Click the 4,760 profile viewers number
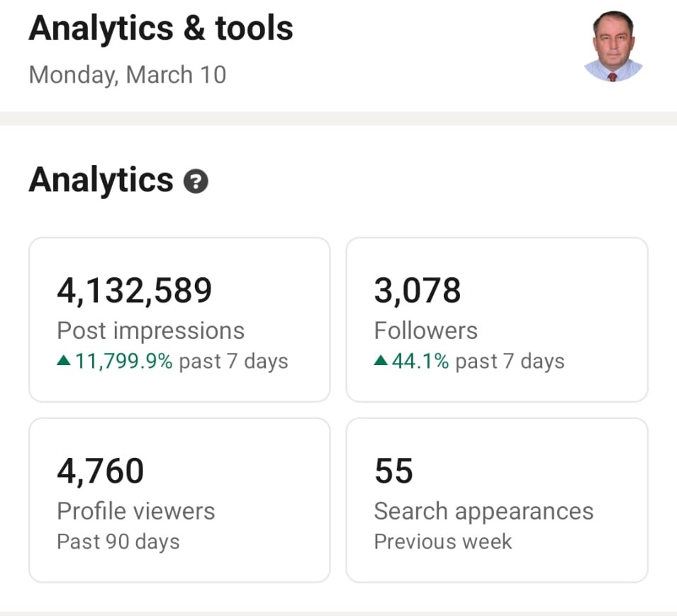Screen dimensions: 677x616 [100, 471]
